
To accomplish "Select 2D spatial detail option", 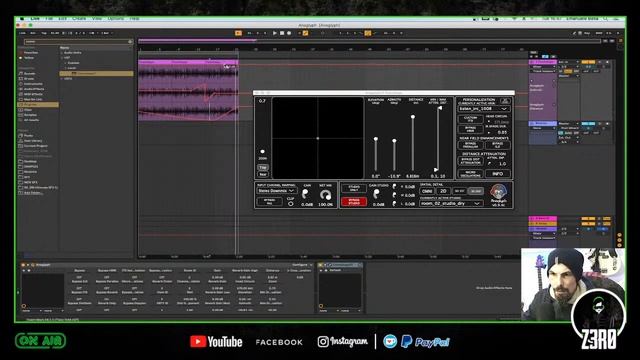I will (x=443, y=191).
